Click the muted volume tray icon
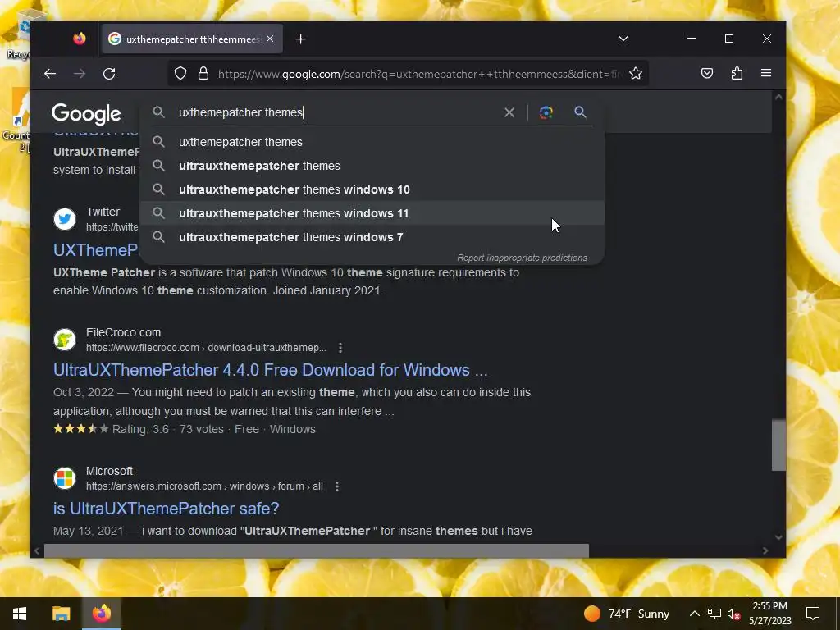The width and height of the screenshot is (840, 630). (x=733, y=614)
